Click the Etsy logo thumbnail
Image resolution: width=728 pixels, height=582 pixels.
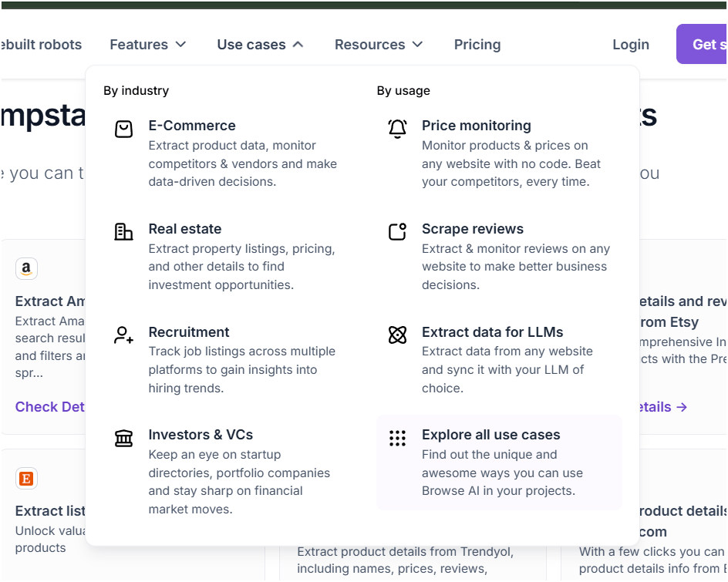26,479
